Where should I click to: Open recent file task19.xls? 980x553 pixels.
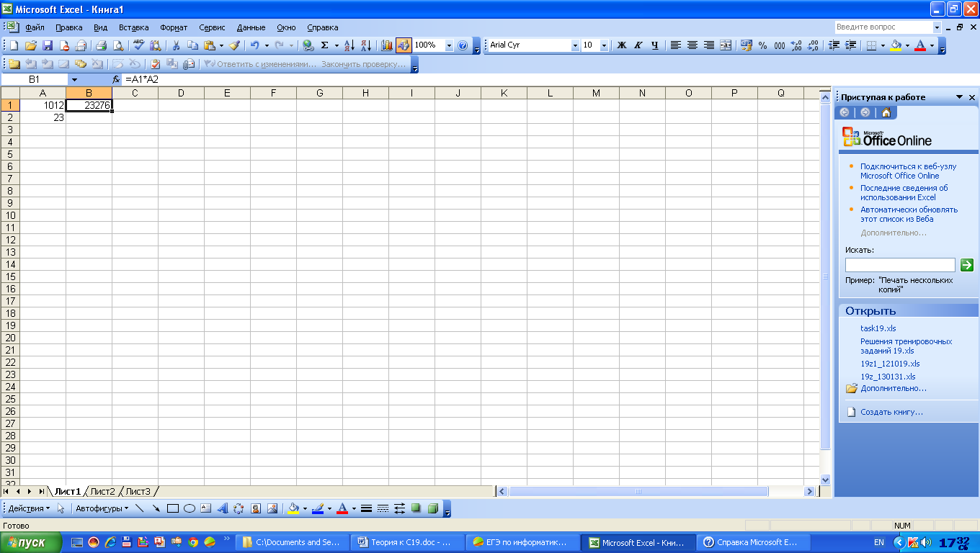tap(878, 328)
